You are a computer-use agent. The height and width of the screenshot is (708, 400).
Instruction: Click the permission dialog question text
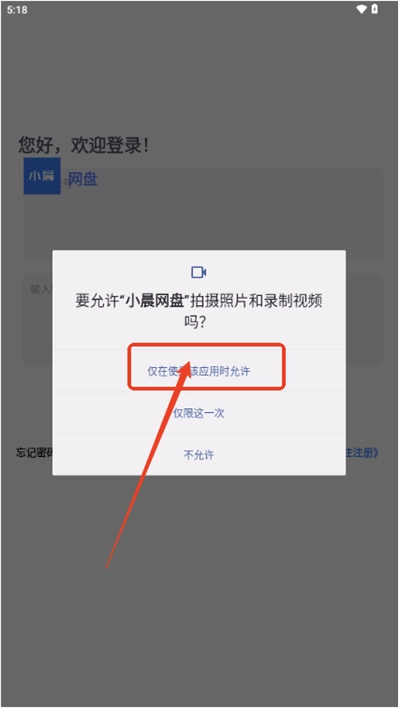coord(199,311)
